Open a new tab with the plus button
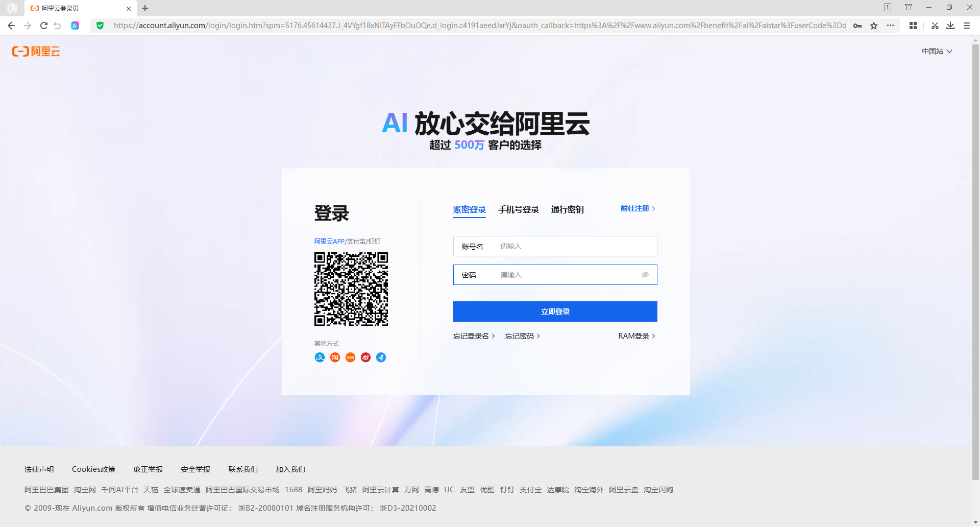Viewport: 980px width, 527px height. (x=145, y=8)
